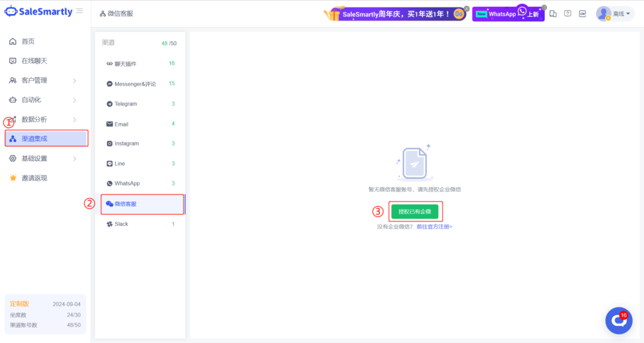Select 渠道集成 in the sidebar
This screenshot has height=343, width=644.
click(x=47, y=138)
